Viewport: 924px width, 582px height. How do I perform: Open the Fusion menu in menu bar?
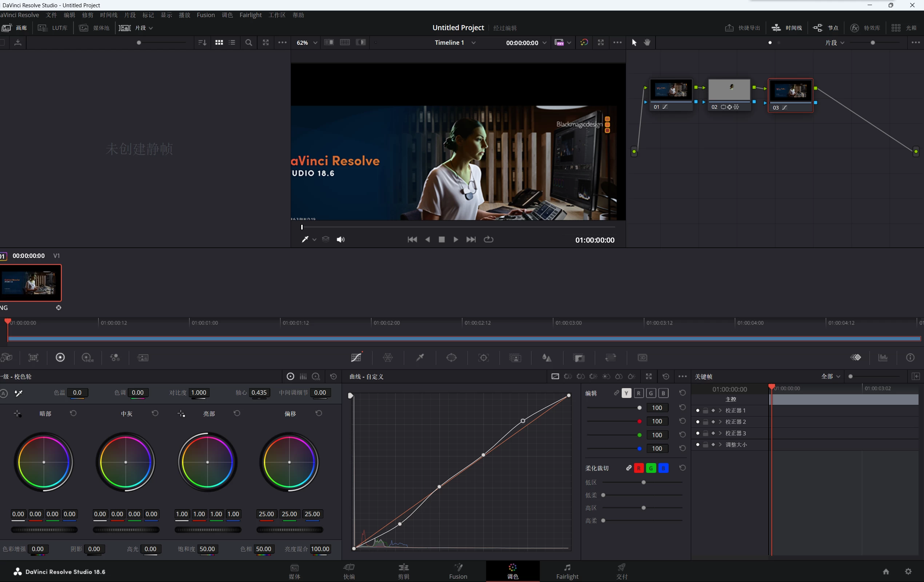point(206,15)
